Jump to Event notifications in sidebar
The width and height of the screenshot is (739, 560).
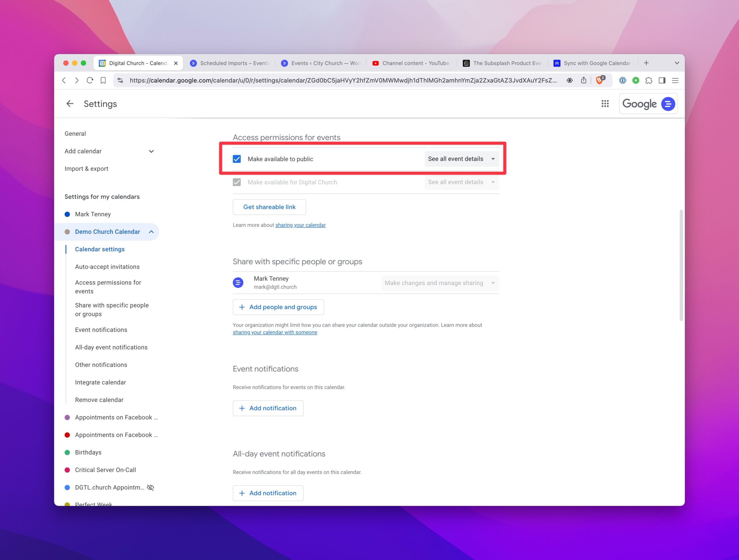(101, 330)
